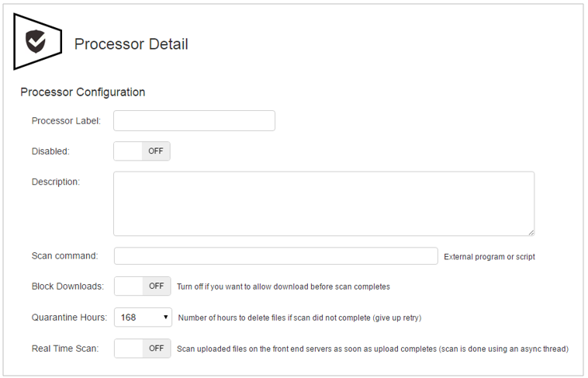Image resolution: width=588 pixels, height=378 pixels.
Task: Click the 168 value in Quarantine Hours
Action: pyautogui.click(x=128, y=317)
